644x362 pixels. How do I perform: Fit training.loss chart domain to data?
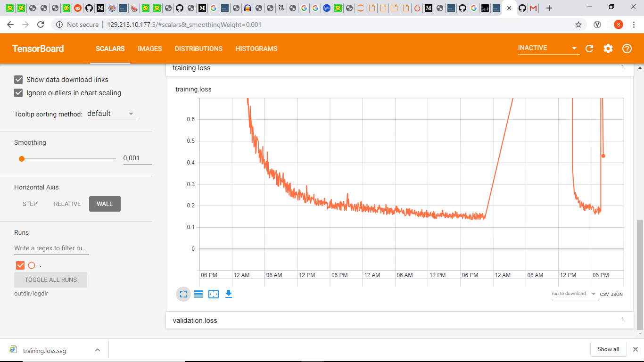pyautogui.click(x=214, y=294)
